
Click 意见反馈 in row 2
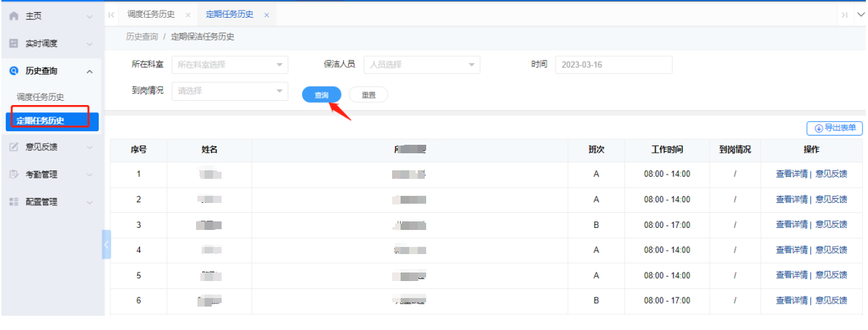[831, 199]
